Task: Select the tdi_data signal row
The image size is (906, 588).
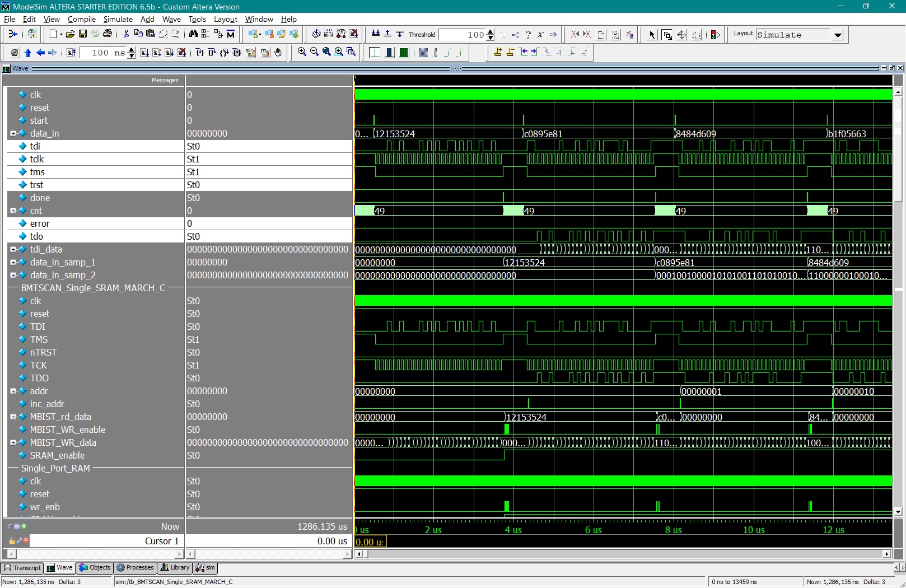Action: pyautogui.click(x=46, y=249)
